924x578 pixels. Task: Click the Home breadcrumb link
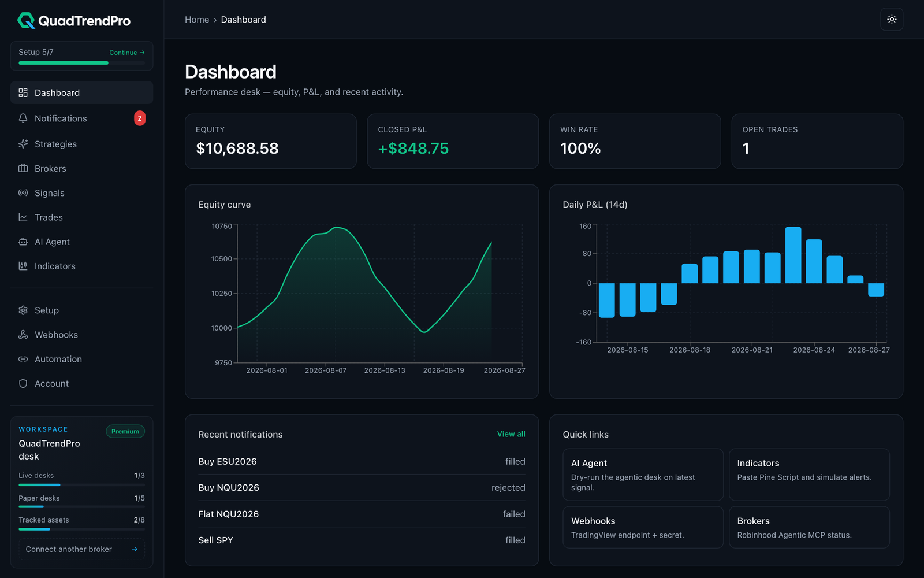[x=197, y=20]
